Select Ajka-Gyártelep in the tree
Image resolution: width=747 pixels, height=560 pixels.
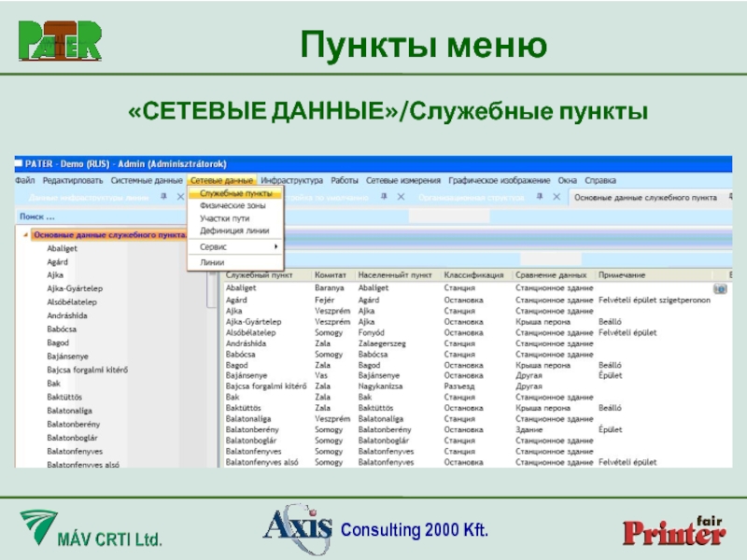coord(75,288)
